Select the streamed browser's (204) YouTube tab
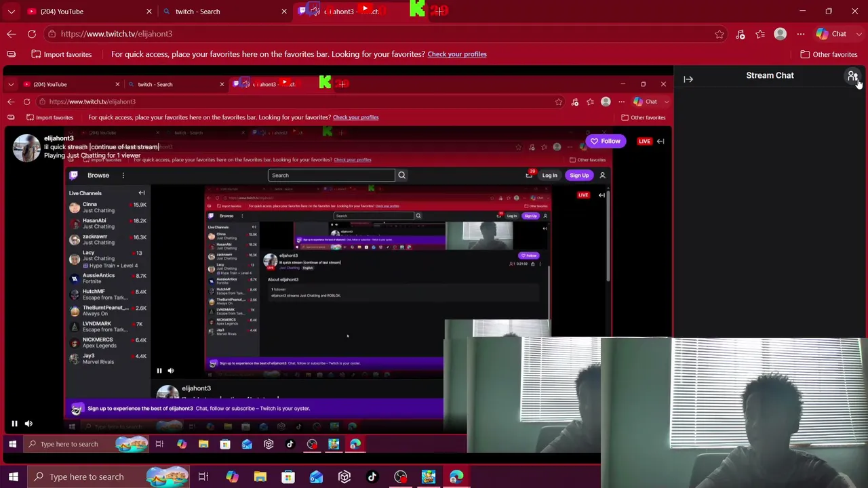 tap(71, 84)
